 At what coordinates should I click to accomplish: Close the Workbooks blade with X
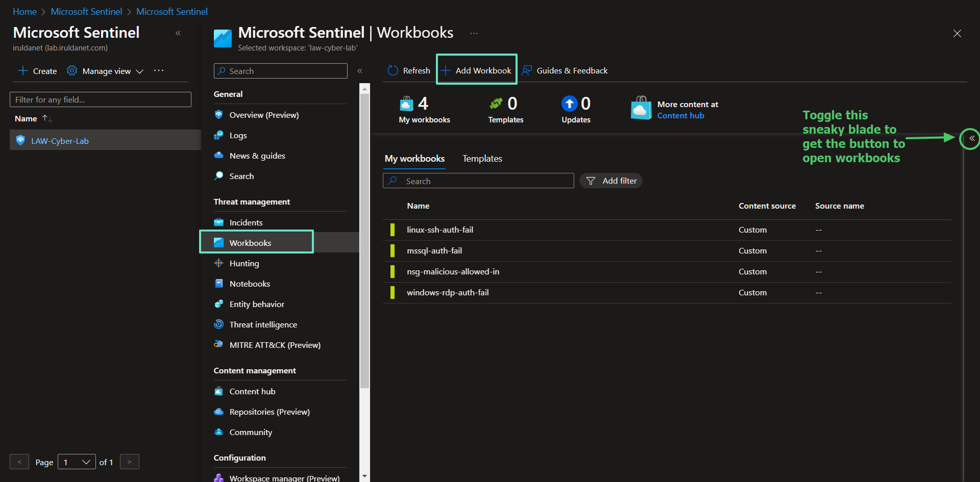957,33
